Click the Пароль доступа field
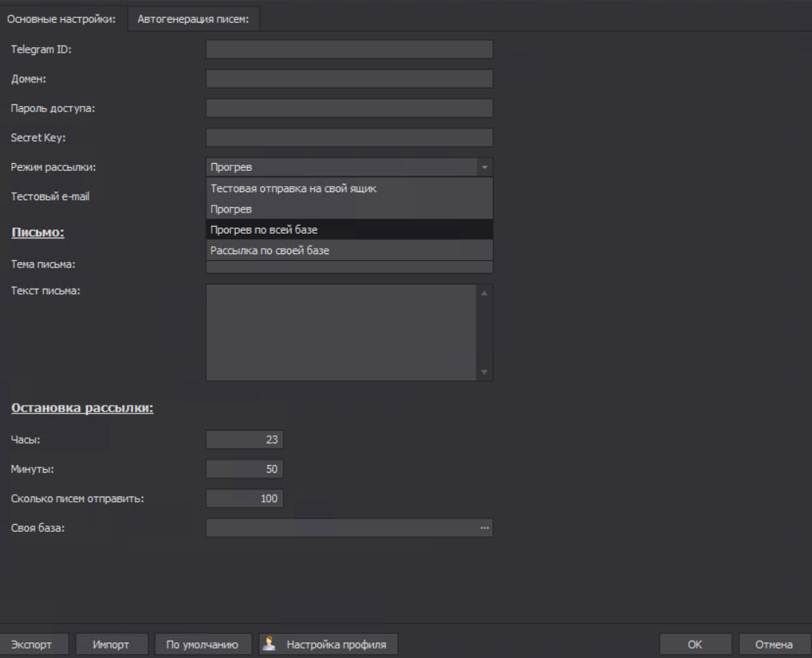812x658 pixels. 350,108
